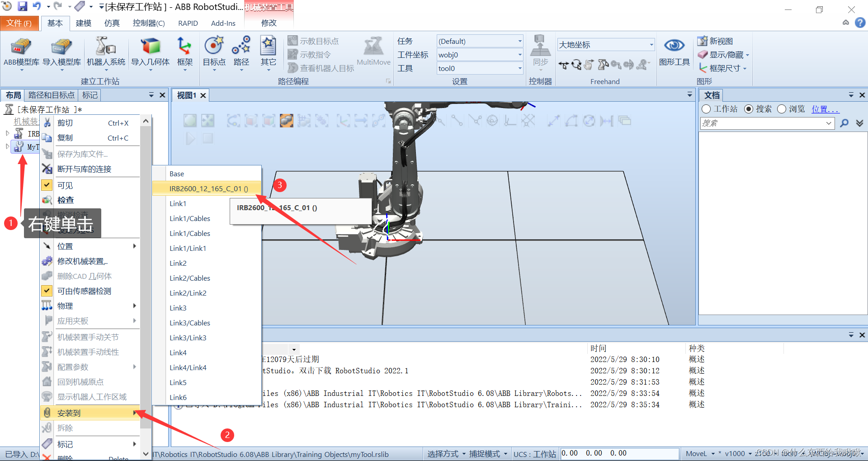Click in the 搜索 search input field
This screenshot has height=461, width=868.
[x=762, y=123]
